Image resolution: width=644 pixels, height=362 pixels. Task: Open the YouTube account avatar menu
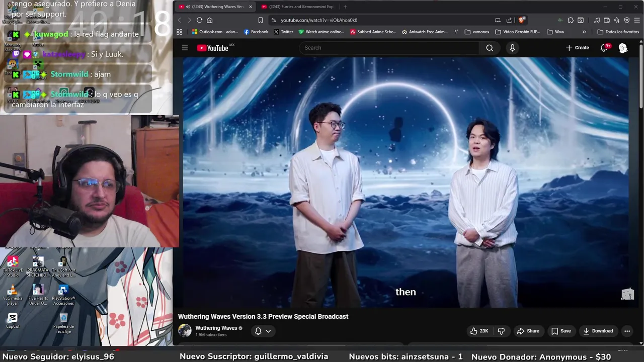click(x=623, y=48)
